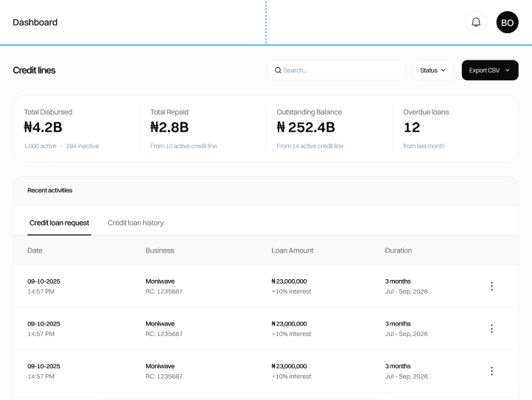Viewport: 532px width, 400px height.
Task: Open the BO profile avatar
Action: click(507, 22)
